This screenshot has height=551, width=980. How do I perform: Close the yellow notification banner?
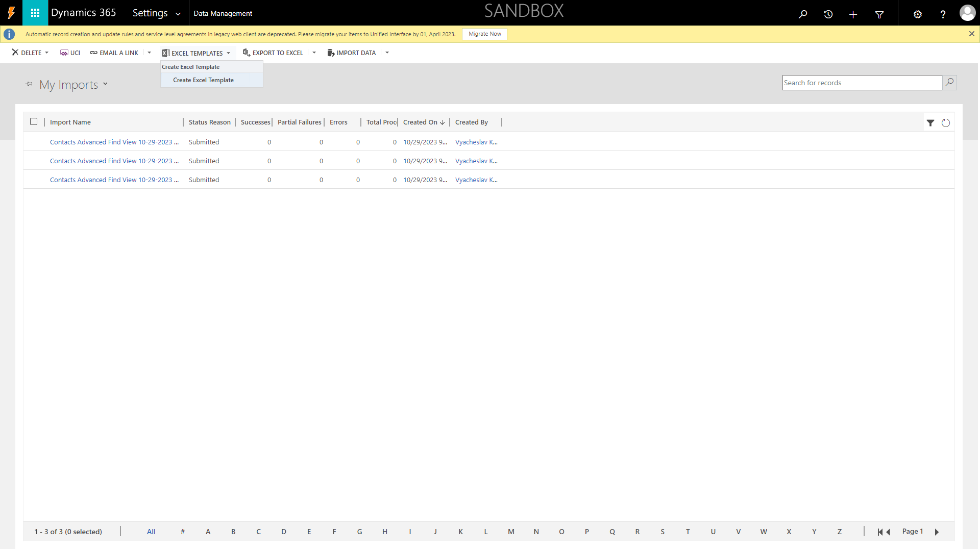(971, 34)
